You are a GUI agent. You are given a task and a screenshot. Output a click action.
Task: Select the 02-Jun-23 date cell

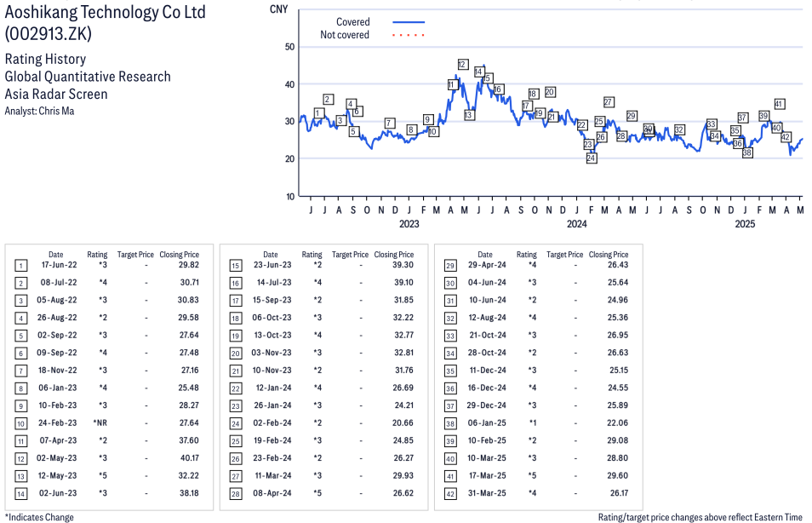(x=58, y=493)
